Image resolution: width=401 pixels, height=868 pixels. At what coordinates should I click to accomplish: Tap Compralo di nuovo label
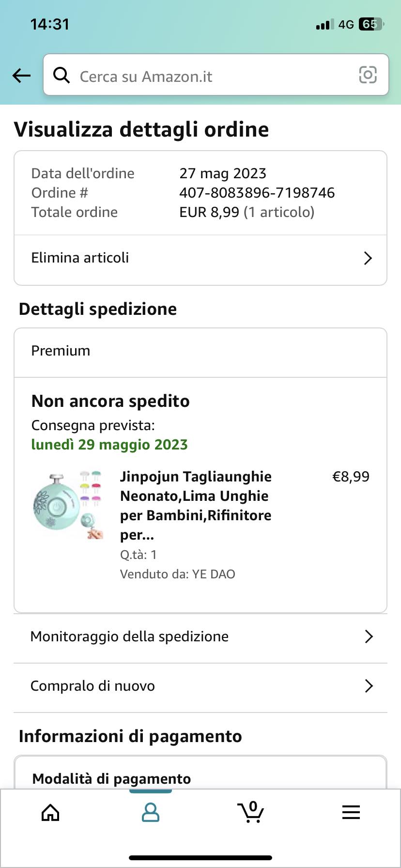[x=93, y=686]
